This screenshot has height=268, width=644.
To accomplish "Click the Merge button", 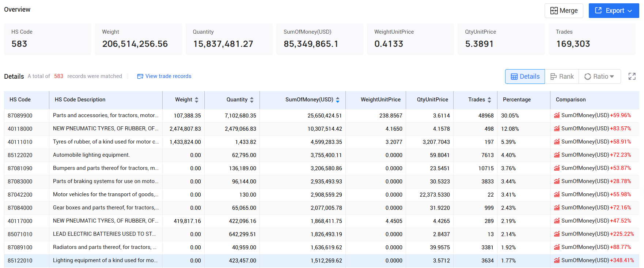I will tap(564, 11).
